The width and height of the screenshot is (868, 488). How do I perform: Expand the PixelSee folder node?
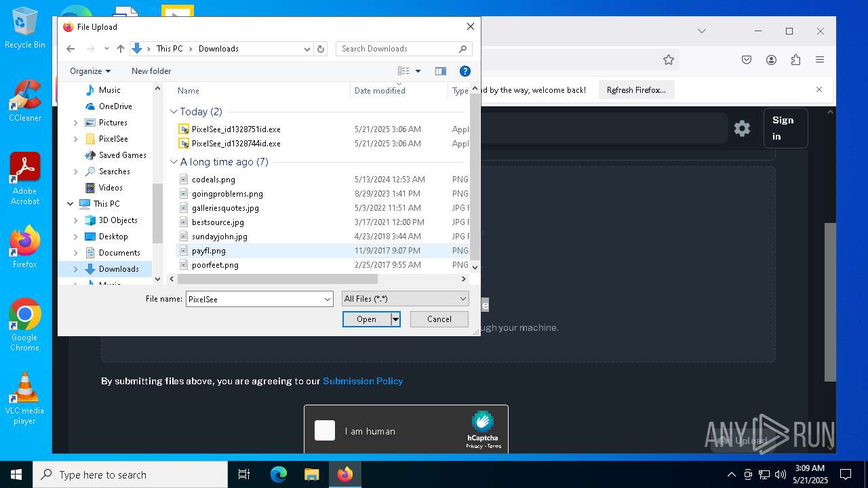[x=75, y=139]
